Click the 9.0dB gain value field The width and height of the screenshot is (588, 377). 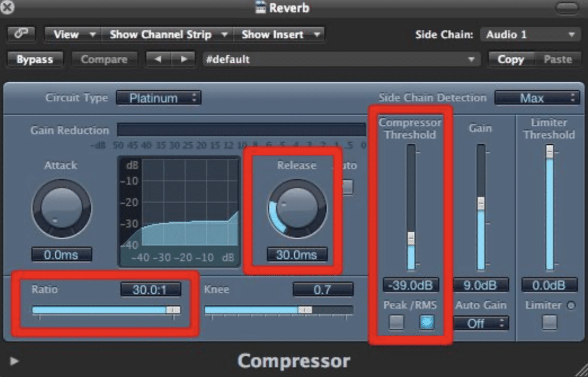coord(481,285)
